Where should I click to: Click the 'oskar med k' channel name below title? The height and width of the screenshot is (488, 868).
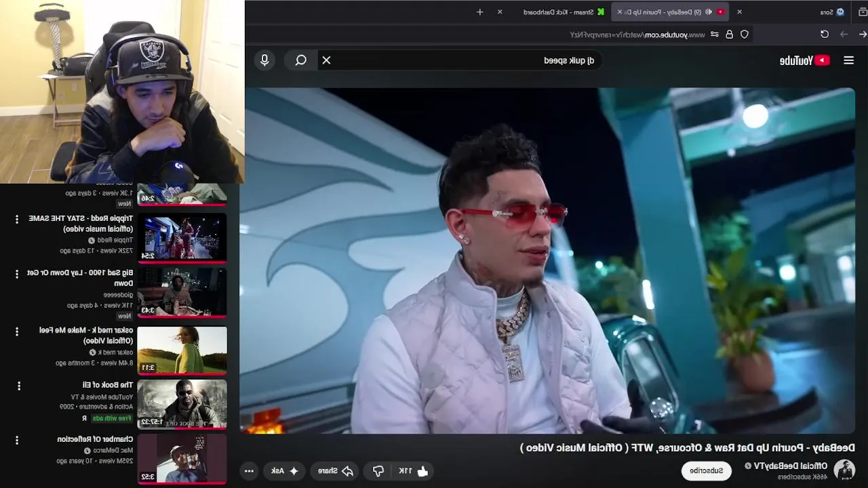click(115, 352)
